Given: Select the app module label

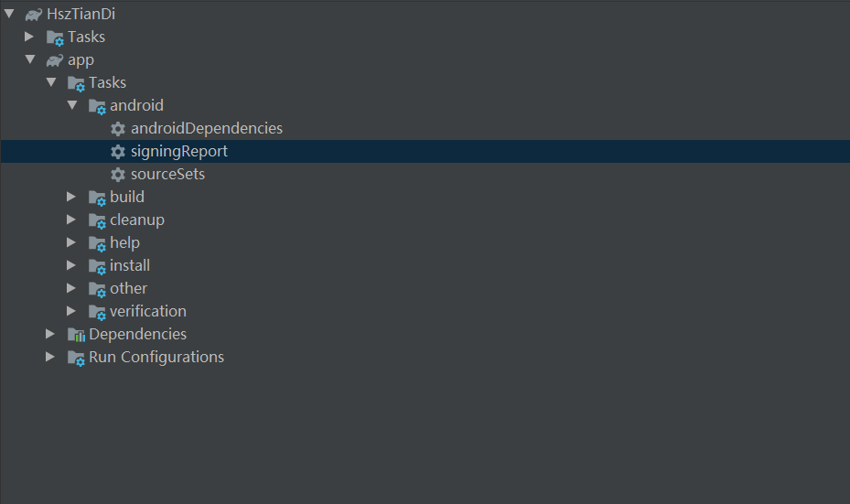Looking at the screenshot, I should click(81, 60).
